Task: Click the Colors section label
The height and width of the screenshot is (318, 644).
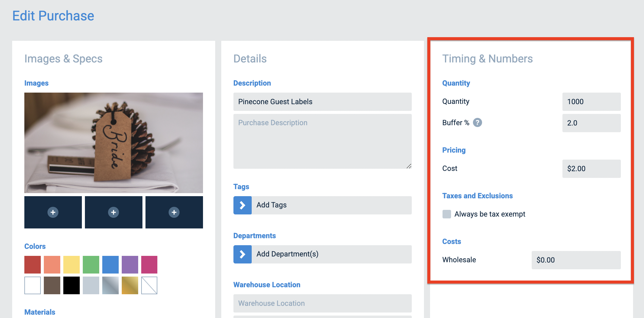Action: point(35,246)
